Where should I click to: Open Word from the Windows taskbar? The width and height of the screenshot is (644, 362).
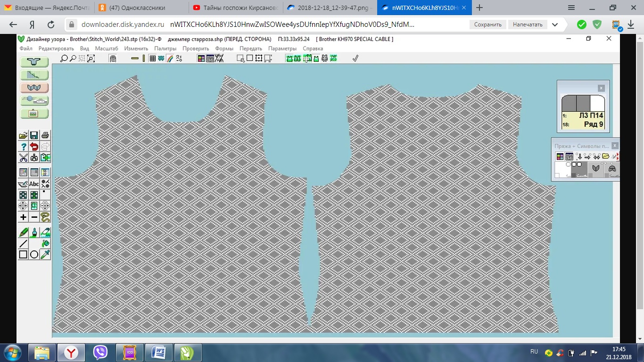(159, 352)
